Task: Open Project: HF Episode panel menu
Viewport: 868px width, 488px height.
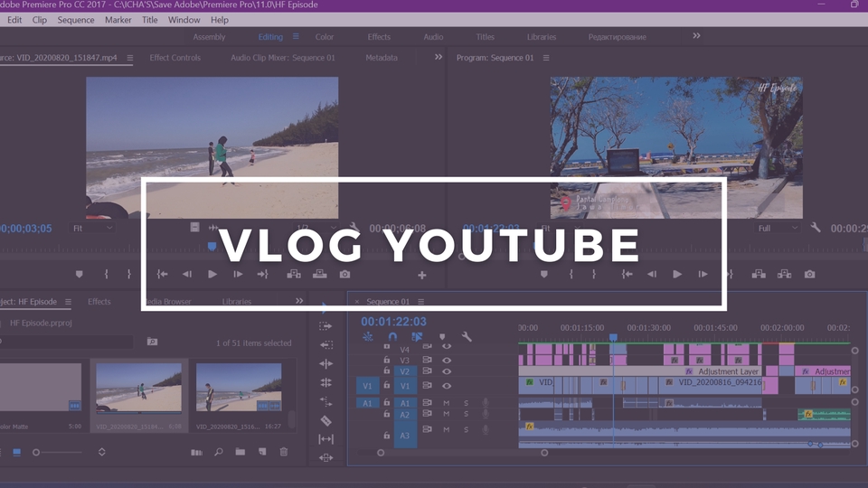Action: click(68, 302)
